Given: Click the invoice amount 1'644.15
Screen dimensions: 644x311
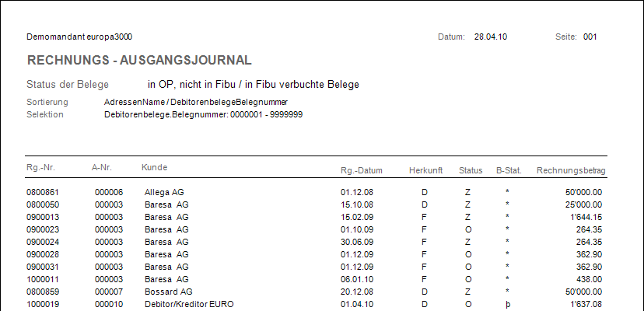Looking at the screenshot, I should pos(585,217).
